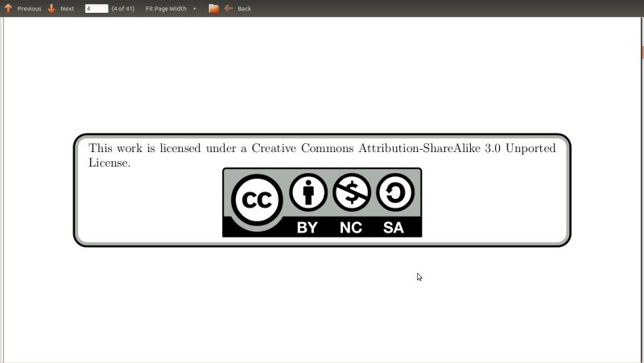Click the Back arrow icon

pyautogui.click(x=229, y=8)
